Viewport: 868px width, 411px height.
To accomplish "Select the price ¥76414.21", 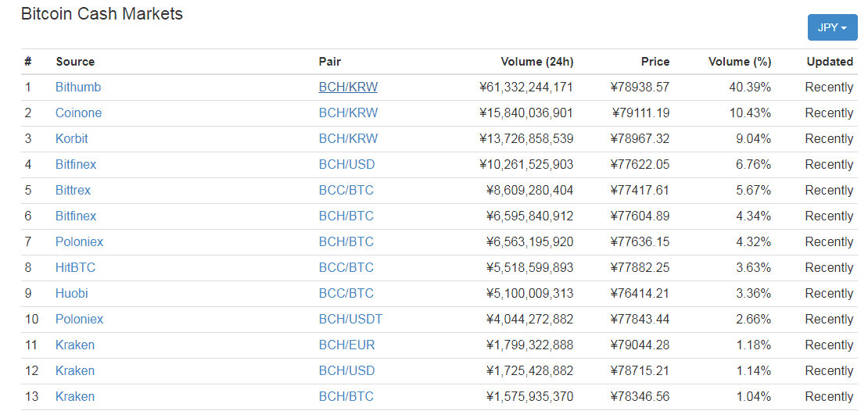I will (x=640, y=293).
